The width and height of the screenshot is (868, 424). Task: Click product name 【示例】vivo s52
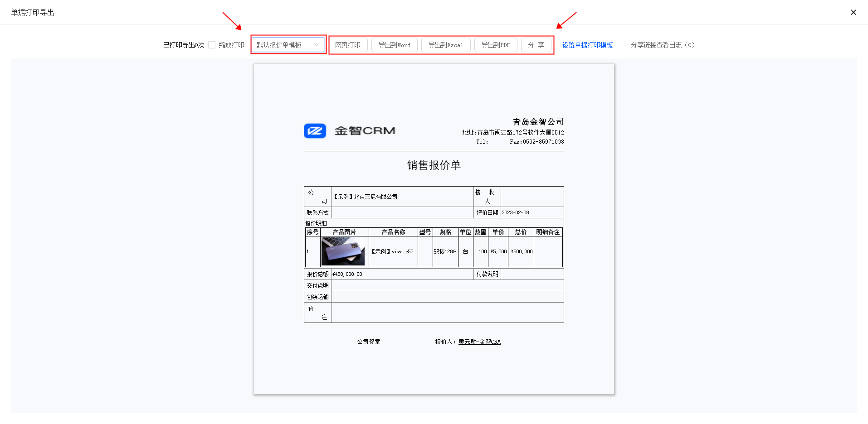(392, 251)
